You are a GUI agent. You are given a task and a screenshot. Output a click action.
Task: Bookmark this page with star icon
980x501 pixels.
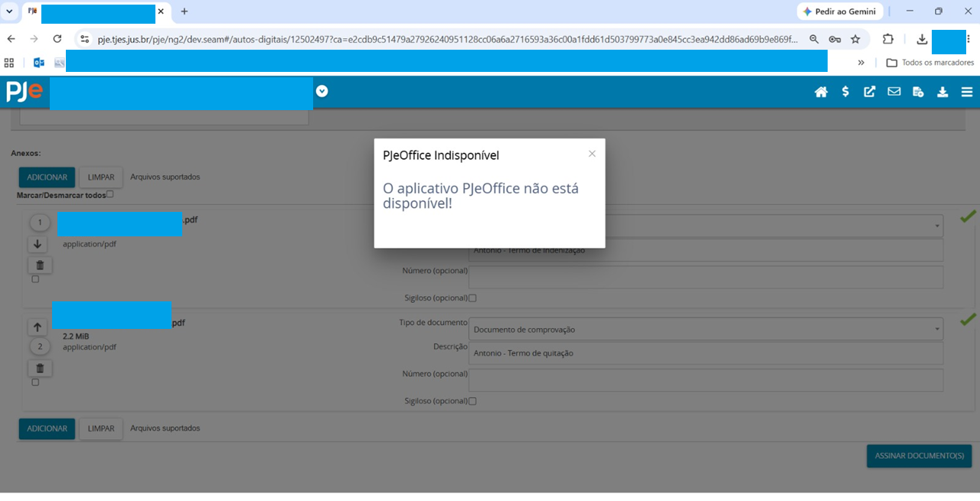click(x=856, y=39)
